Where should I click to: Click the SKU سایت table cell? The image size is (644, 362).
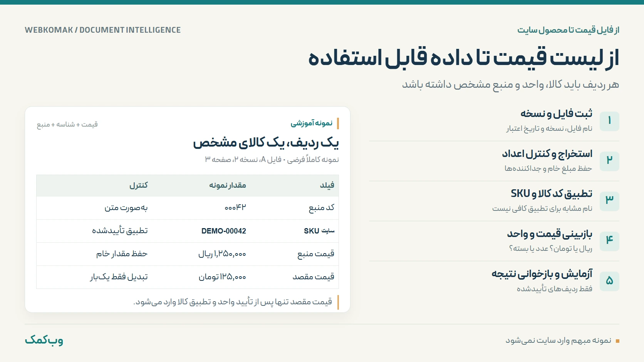click(319, 231)
